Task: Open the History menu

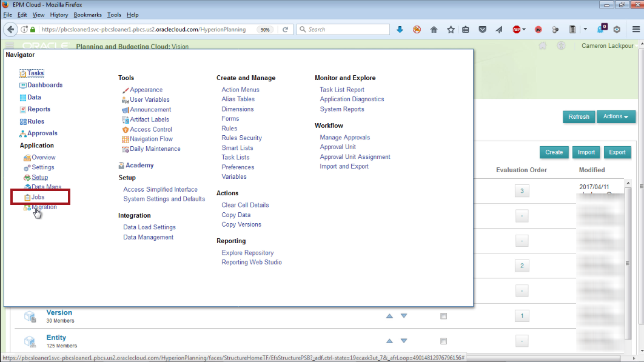Action: [59, 15]
